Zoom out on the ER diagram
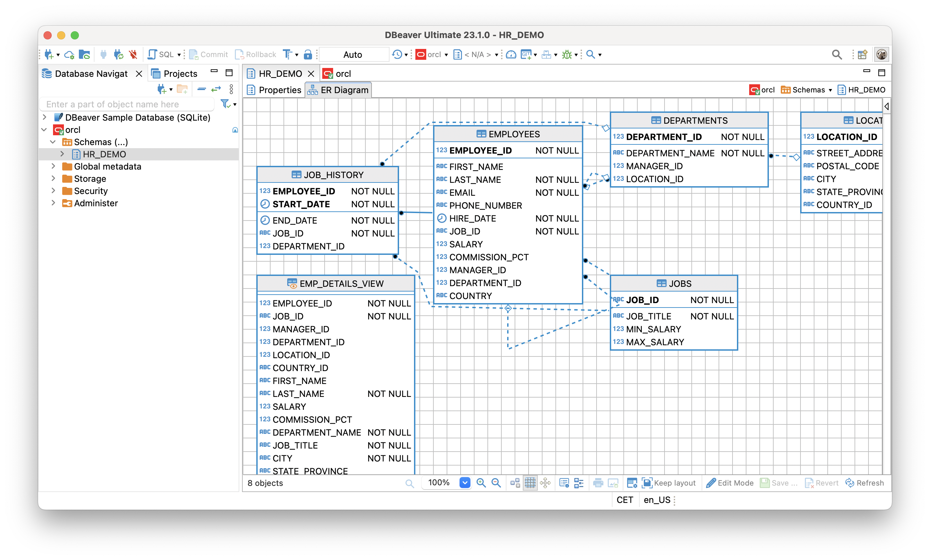The height and width of the screenshot is (560, 930). click(496, 483)
